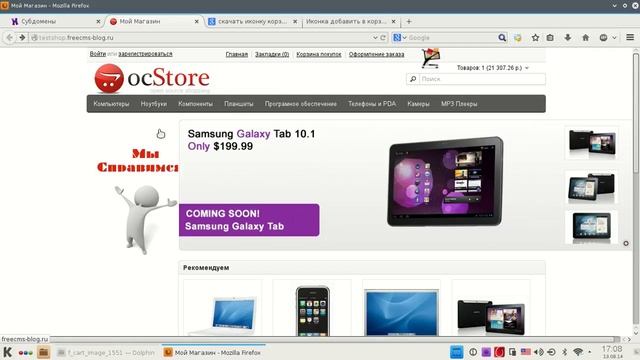Image resolution: width=640 pixels, height=360 pixels.
Task: Open the Оформление заказа link
Action: coord(376,54)
